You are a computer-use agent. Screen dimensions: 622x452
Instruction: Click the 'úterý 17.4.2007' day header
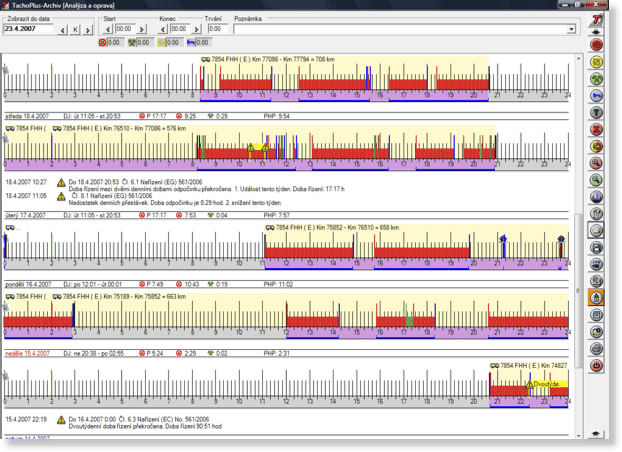[x=27, y=215]
